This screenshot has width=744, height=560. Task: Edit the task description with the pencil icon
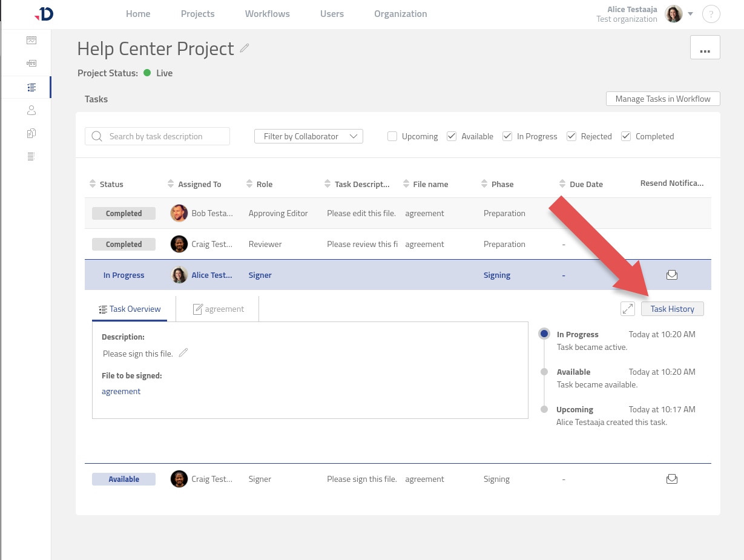pyautogui.click(x=183, y=353)
